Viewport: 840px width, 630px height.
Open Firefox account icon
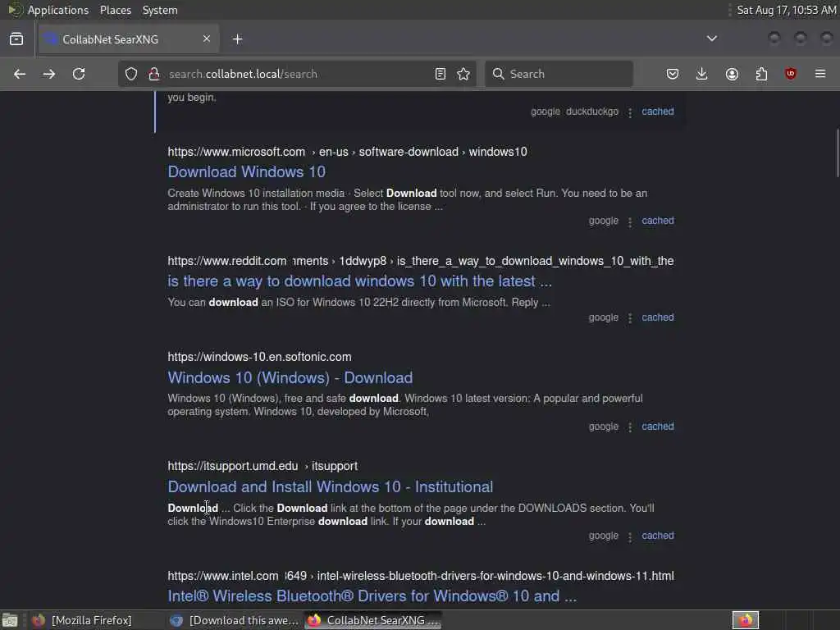point(732,74)
